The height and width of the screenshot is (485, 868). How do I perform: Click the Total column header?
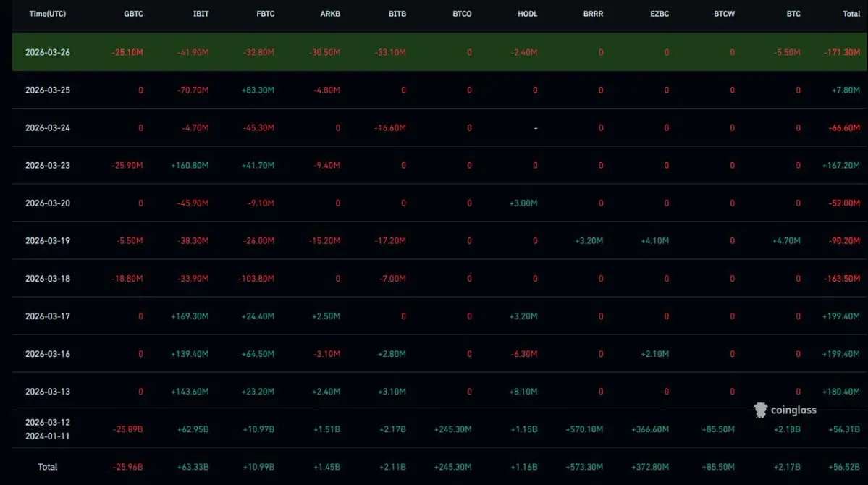851,14
